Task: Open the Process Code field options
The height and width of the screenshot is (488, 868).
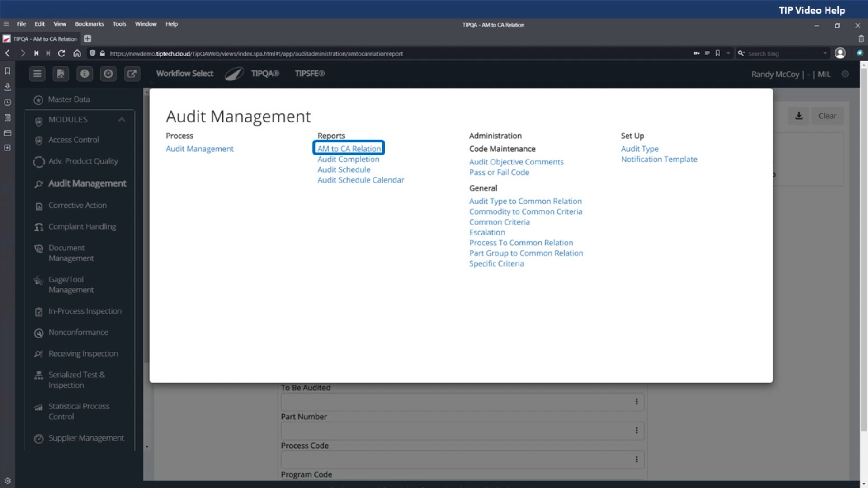Action: (637, 460)
